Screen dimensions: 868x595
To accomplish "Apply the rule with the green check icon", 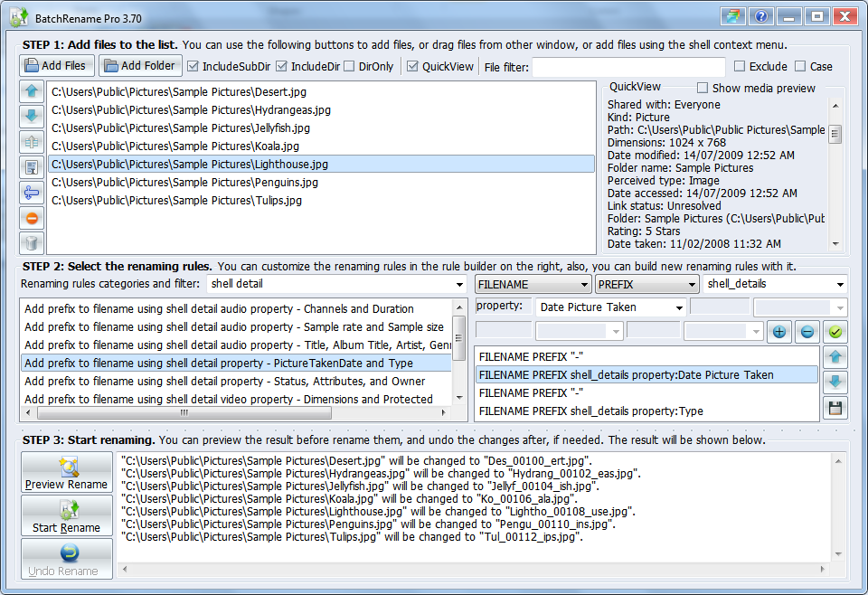I will click(x=835, y=332).
